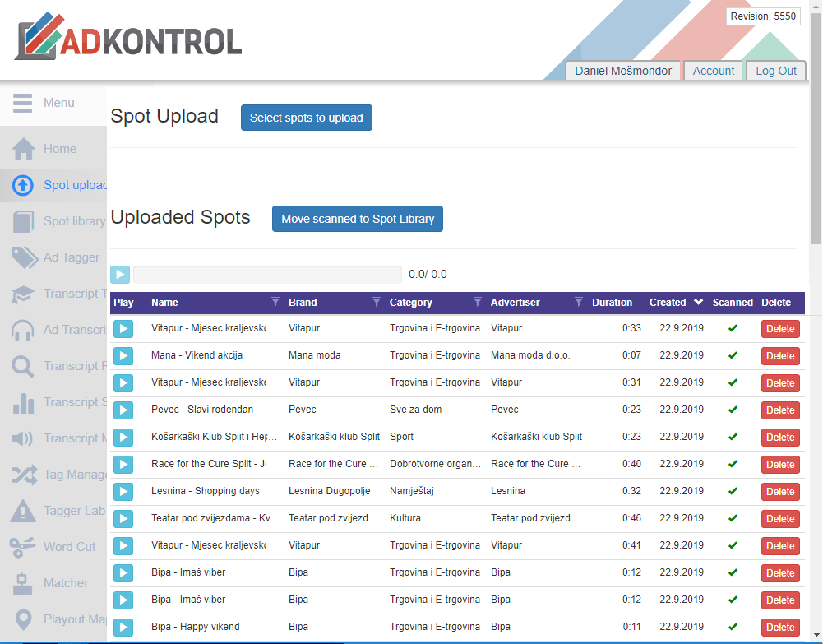Click the AdKontrol logo
Image resolution: width=823 pixels, height=644 pixels.
coord(128,36)
